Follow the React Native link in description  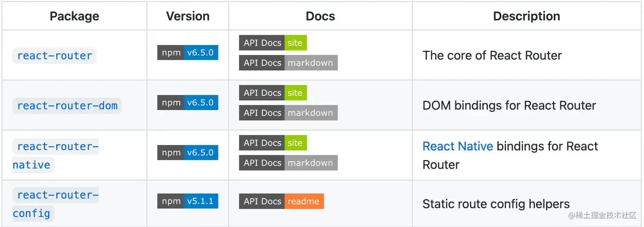pyautogui.click(x=458, y=146)
